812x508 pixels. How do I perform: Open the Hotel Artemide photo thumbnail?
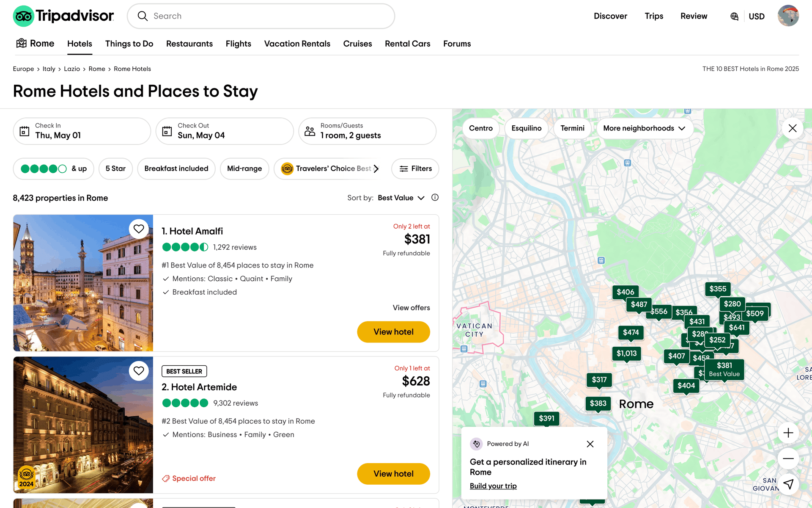click(x=83, y=425)
